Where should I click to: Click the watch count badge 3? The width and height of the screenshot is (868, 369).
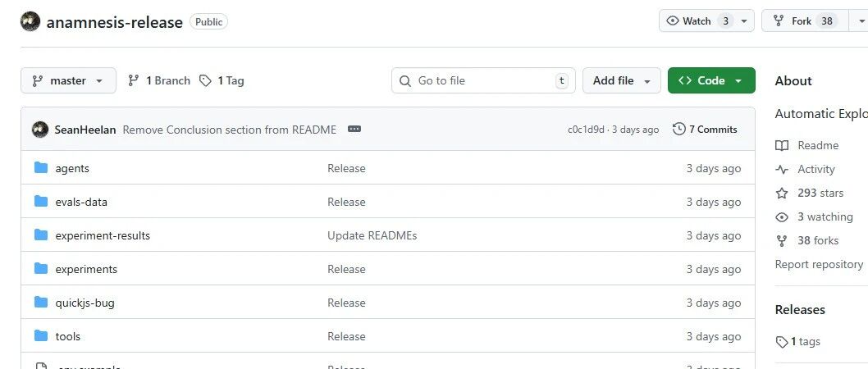(x=725, y=21)
